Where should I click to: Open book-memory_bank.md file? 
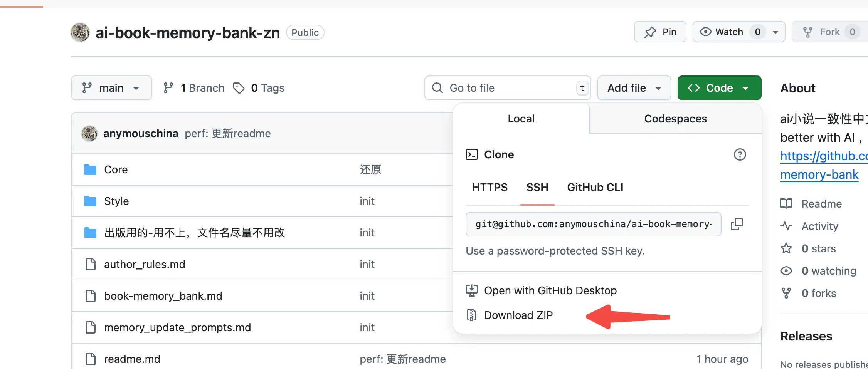pyautogui.click(x=163, y=296)
